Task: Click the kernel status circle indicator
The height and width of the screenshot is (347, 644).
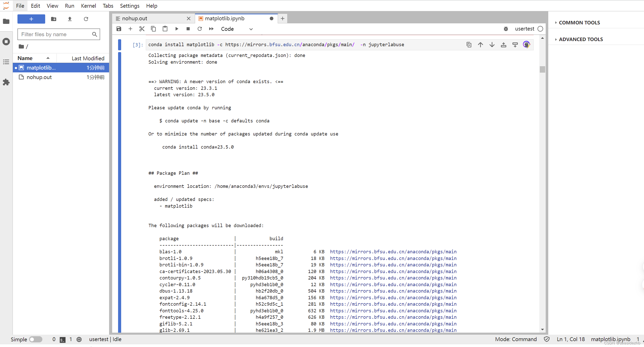Action: click(x=540, y=29)
